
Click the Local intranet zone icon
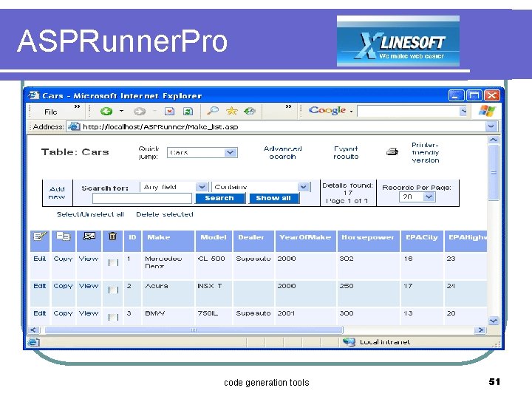coord(349,341)
